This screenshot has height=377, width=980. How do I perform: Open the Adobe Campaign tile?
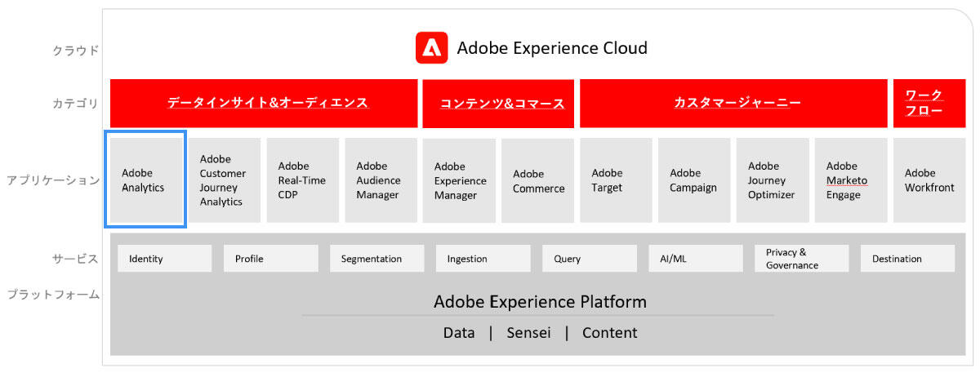click(695, 180)
